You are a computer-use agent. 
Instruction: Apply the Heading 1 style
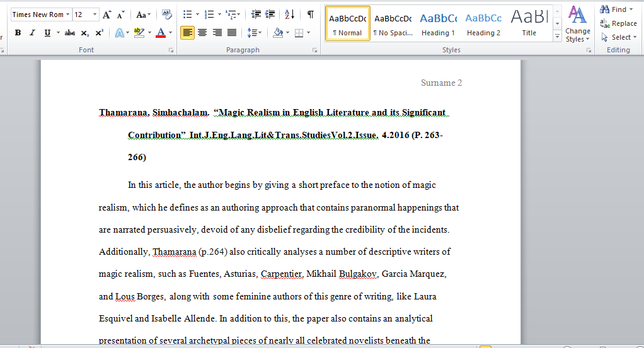click(438, 23)
